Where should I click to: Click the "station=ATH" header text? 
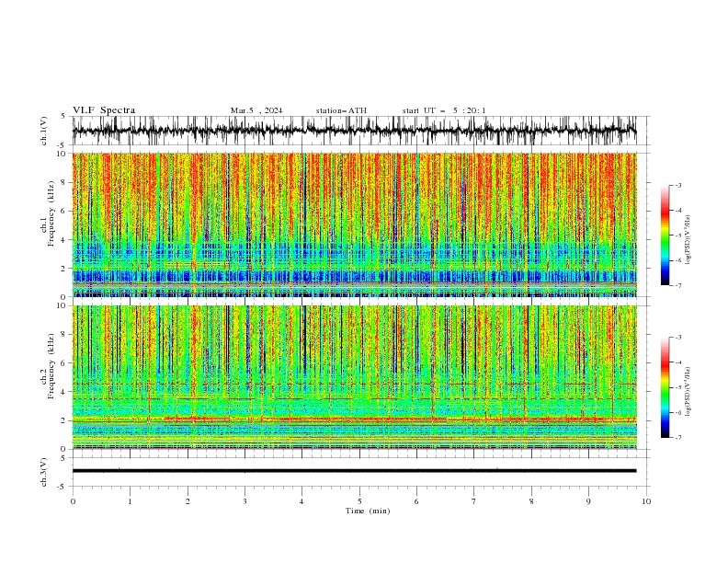[341, 110]
